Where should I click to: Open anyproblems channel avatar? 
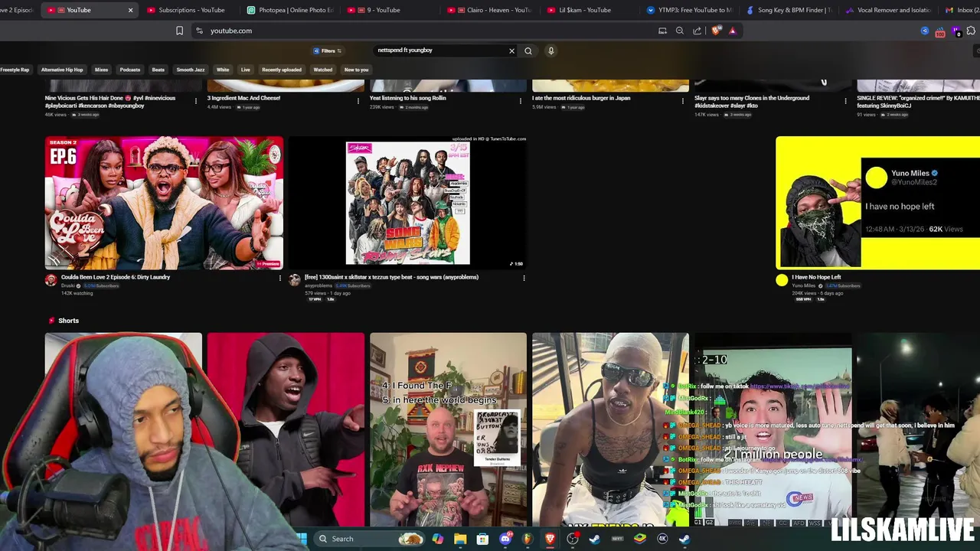295,280
